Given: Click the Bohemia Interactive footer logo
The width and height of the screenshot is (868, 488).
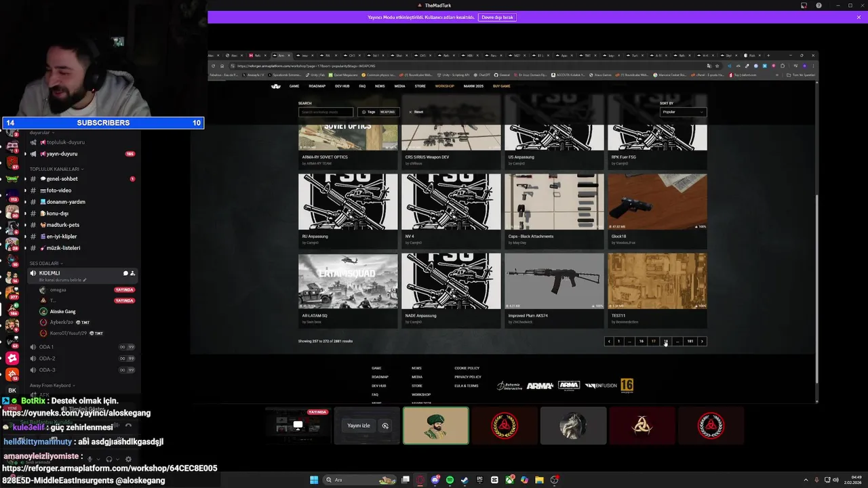Looking at the screenshot, I should point(510,386).
